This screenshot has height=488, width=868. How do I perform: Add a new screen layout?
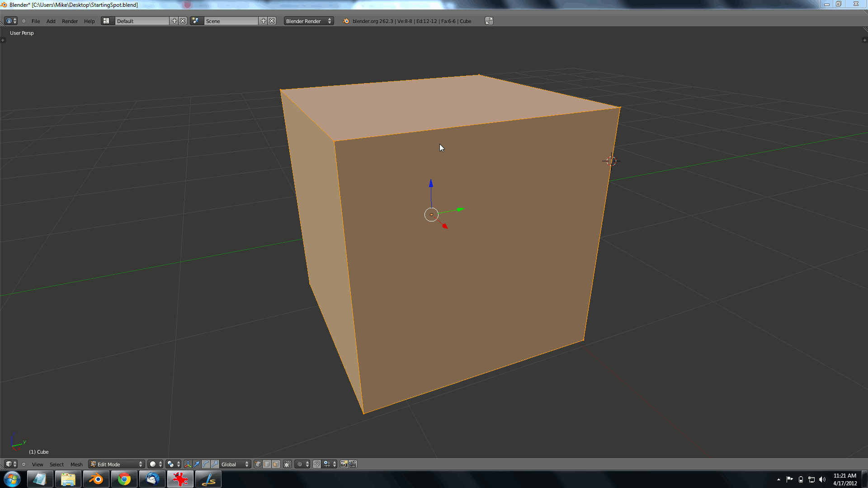(174, 21)
